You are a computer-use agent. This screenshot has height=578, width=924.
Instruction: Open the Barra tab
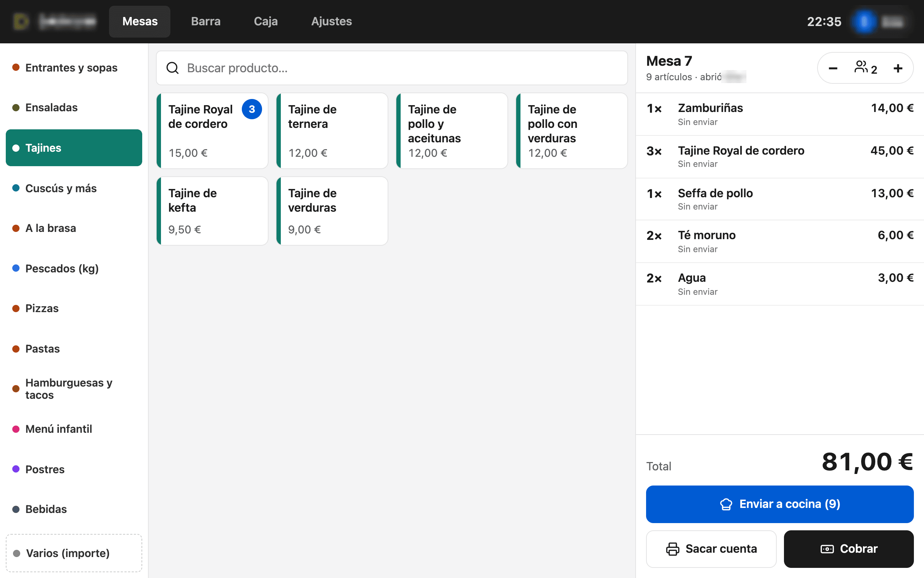tap(205, 21)
